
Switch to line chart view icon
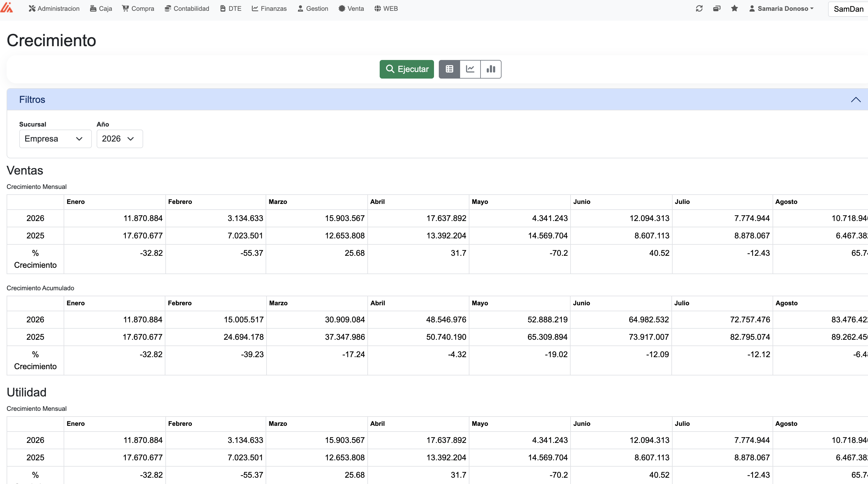click(x=470, y=69)
